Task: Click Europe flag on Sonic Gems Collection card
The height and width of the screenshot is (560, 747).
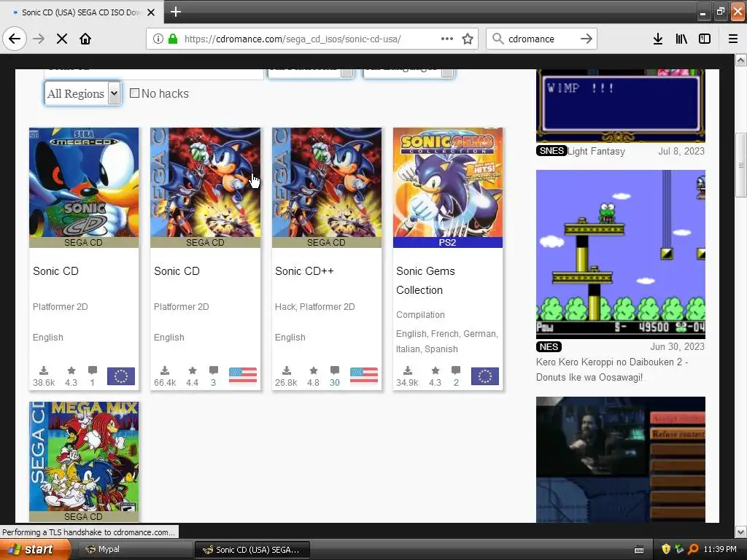Action: tap(484, 376)
